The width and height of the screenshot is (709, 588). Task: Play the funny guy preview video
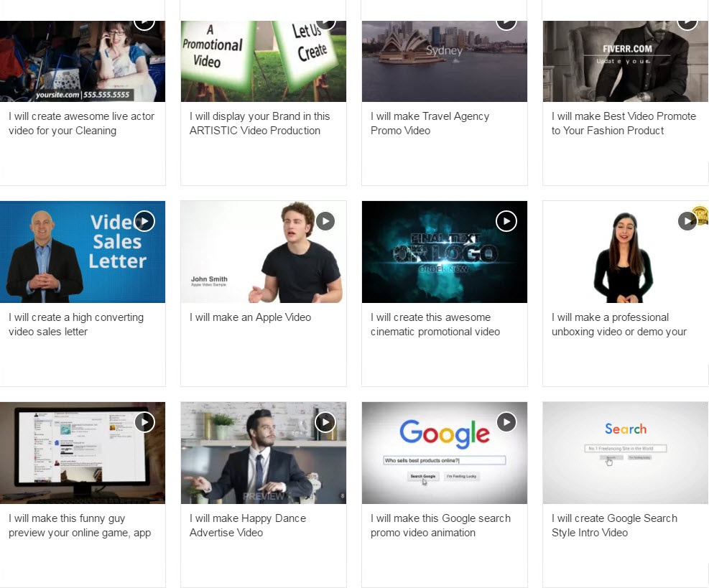144,422
